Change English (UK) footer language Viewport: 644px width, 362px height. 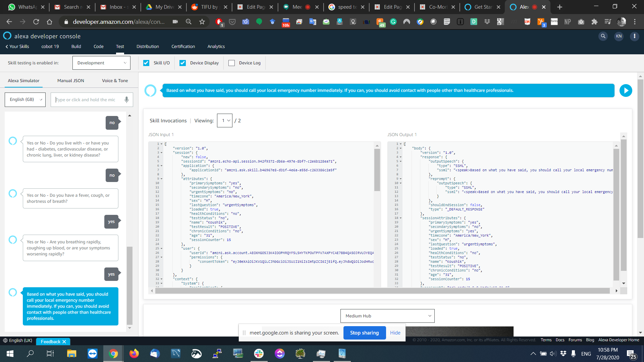coord(18,341)
